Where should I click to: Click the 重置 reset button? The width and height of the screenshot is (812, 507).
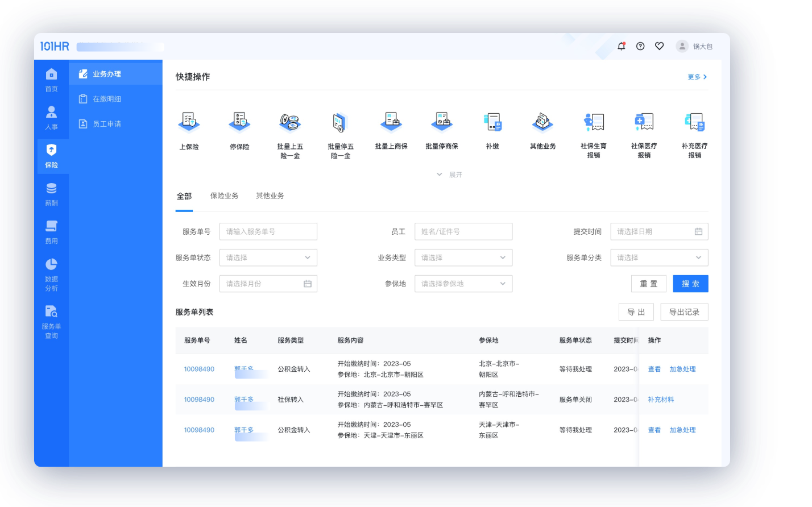[649, 284]
